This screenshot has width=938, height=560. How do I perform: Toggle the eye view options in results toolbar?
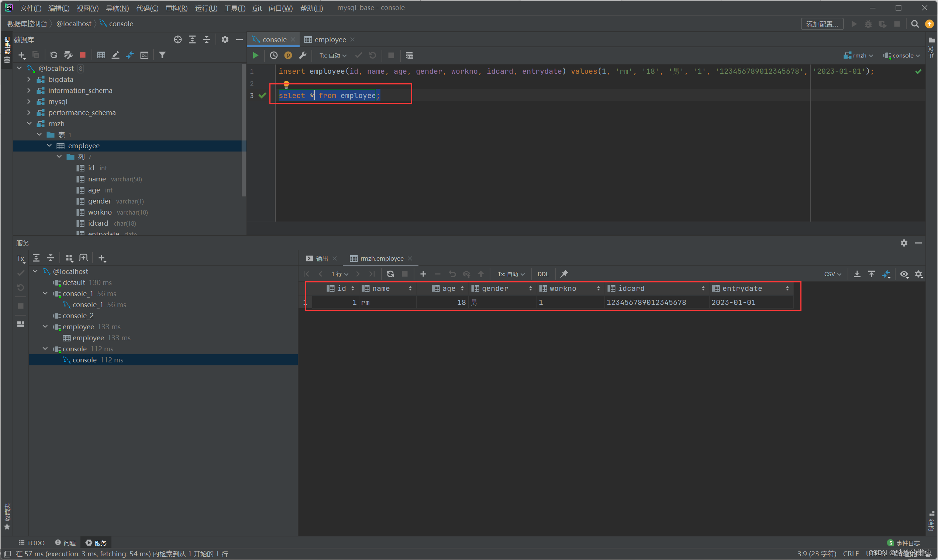coord(904,274)
